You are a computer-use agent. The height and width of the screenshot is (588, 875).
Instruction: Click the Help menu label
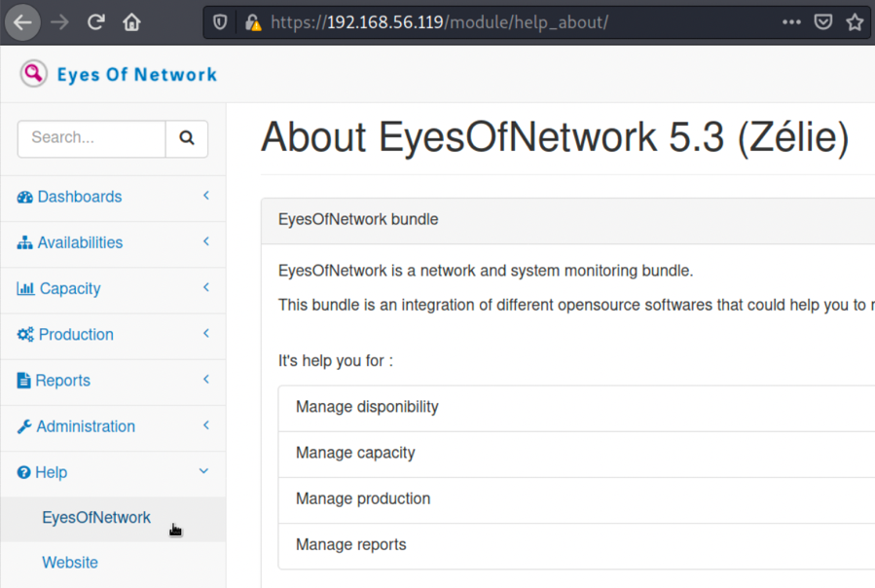point(52,472)
